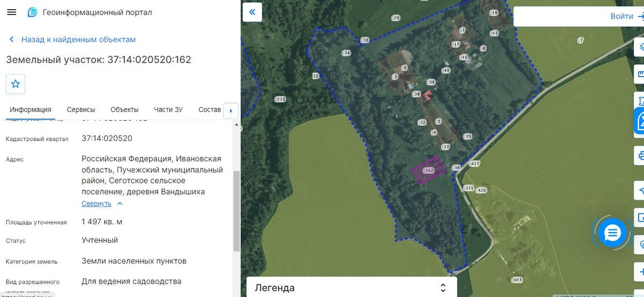Click parcel label 231 on map
The image size is (644, 297).
(468, 188)
